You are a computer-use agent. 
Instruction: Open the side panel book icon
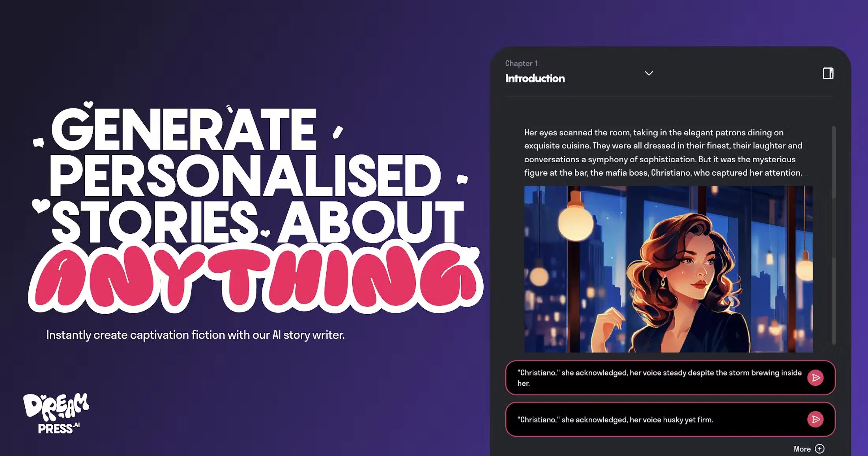(828, 73)
